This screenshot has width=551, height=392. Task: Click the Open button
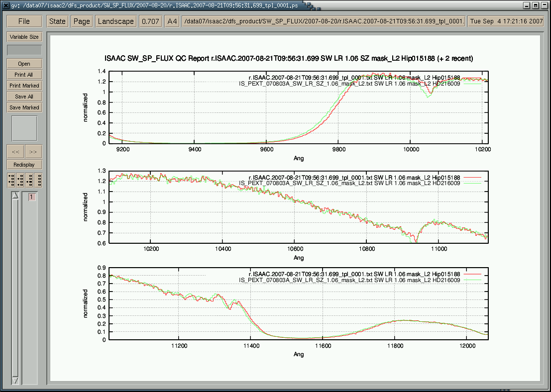pyautogui.click(x=24, y=64)
